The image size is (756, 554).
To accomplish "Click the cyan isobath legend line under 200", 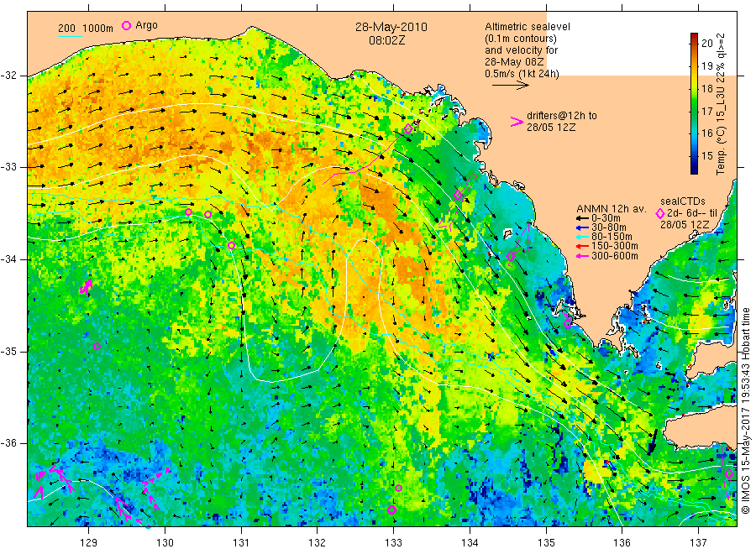I will coord(70,35).
